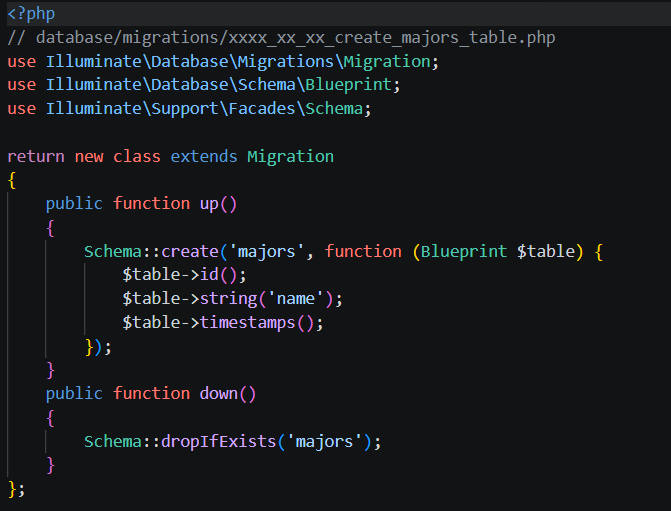Click 'public' before function up
The width and height of the screenshot is (671, 511).
tap(74, 204)
